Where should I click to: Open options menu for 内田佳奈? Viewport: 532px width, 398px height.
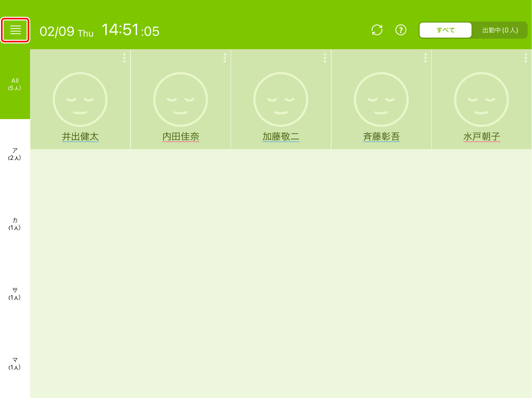point(225,58)
